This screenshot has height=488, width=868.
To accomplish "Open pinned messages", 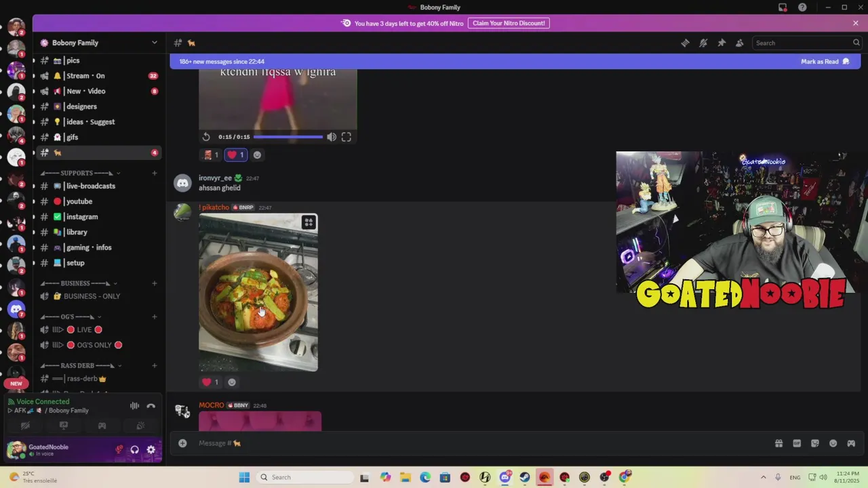I will (x=722, y=43).
